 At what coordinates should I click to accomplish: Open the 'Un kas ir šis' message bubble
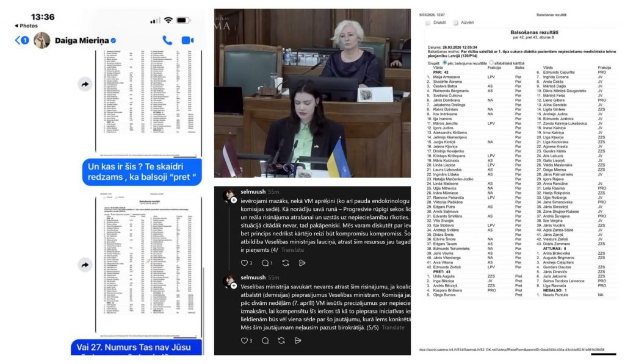tap(142, 173)
